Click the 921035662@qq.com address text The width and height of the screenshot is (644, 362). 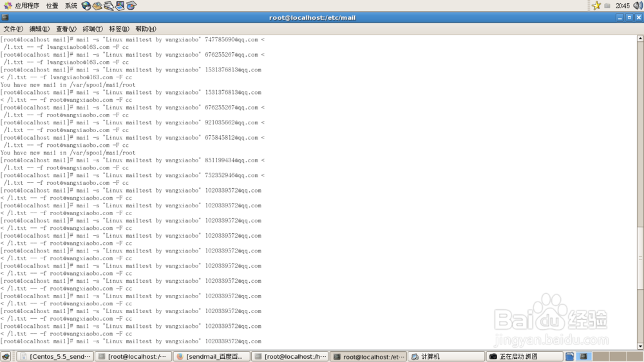pos(231,122)
